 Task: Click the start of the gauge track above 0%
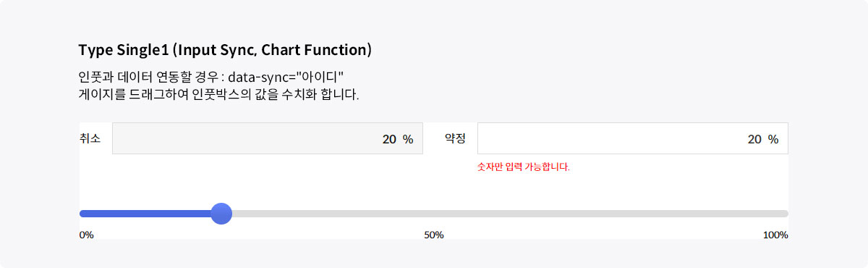tap(83, 214)
